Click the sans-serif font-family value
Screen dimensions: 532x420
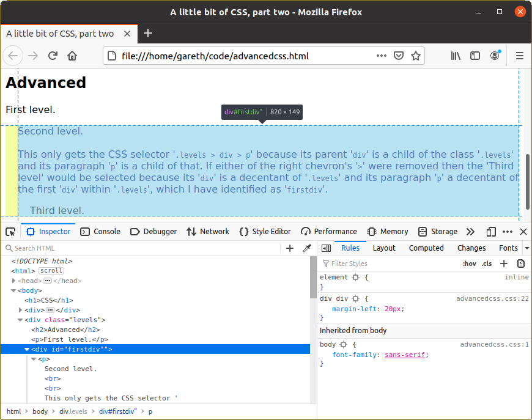[404, 355]
